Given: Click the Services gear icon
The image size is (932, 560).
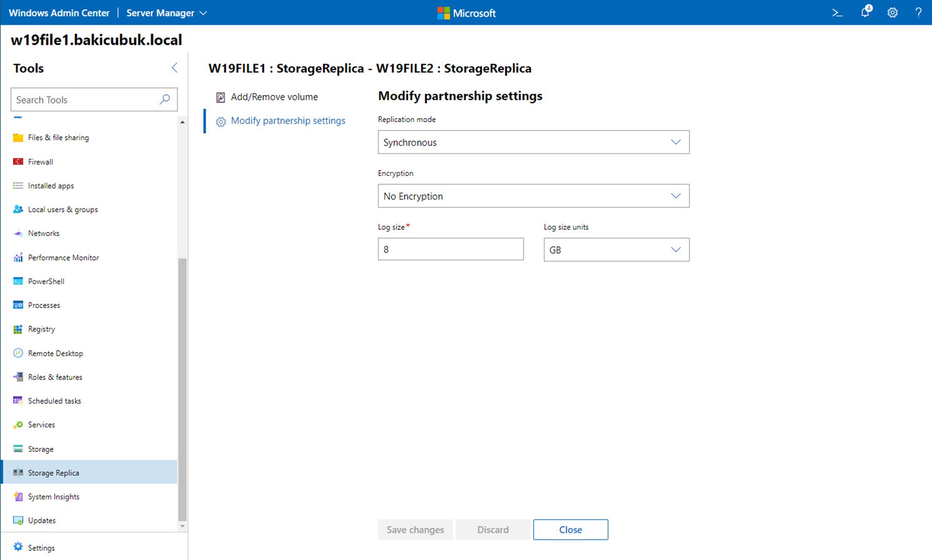Looking at the screenshot, I should click(18, 424).
